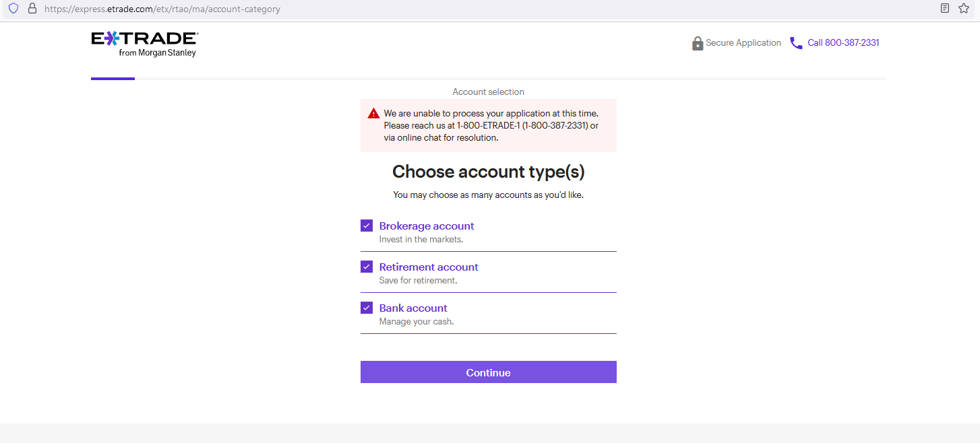The image size is (980, 443).
Task: Bookmark this page using the star icon
Action: tap(963, 8)
